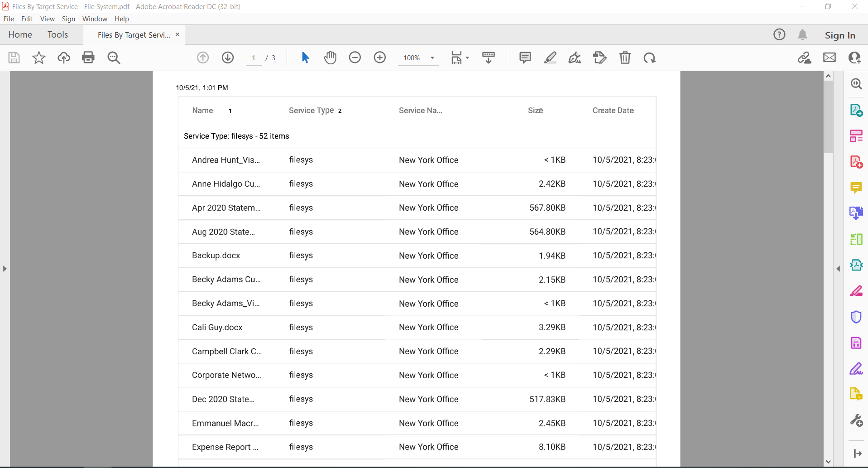Open the zoom level dropdown
Image resolution: width=868 pixels, height=468 pixels.
click(x=432, y=58)
